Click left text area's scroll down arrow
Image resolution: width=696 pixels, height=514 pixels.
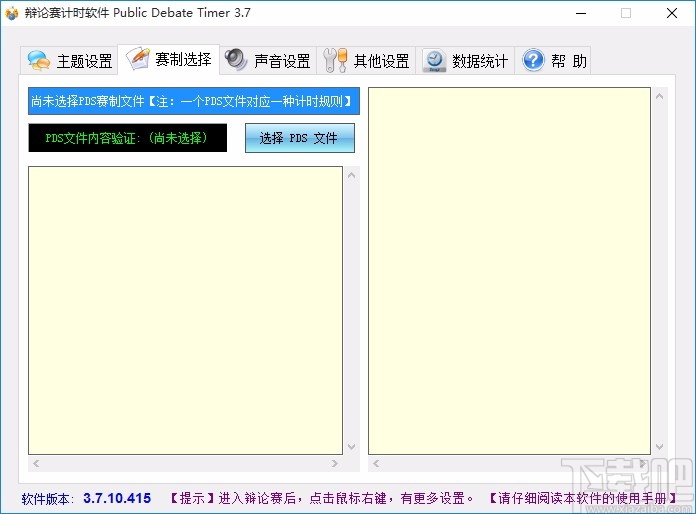coord(352,447)
